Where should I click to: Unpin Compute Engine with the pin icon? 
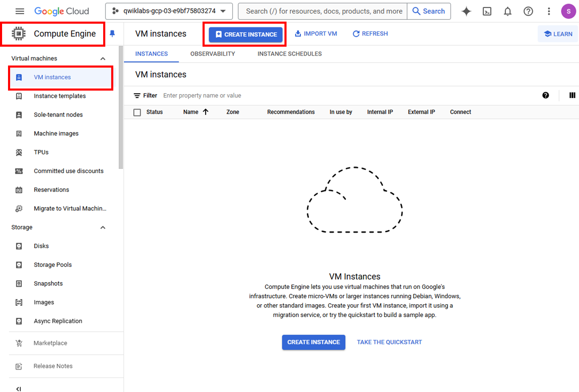click(x=112, y=33)
